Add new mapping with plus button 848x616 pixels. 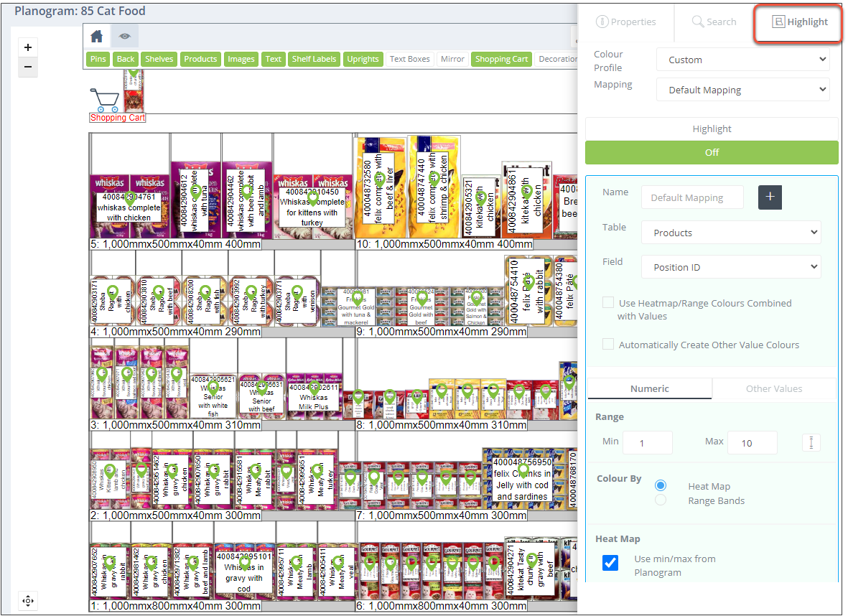pos(770,197)
